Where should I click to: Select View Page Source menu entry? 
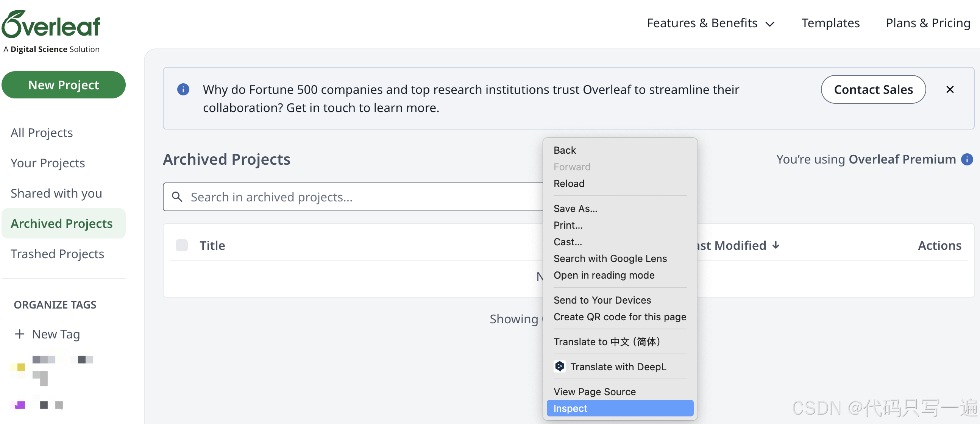coord(594,391)
